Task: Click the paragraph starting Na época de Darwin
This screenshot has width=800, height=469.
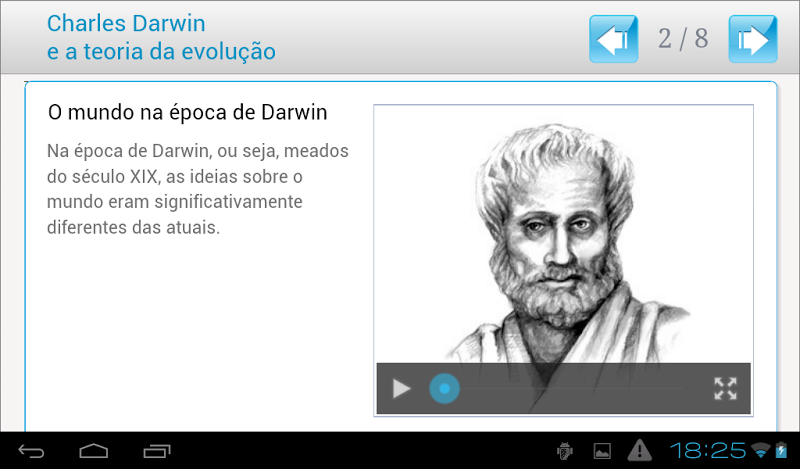Action: click(x=198, y=189)
